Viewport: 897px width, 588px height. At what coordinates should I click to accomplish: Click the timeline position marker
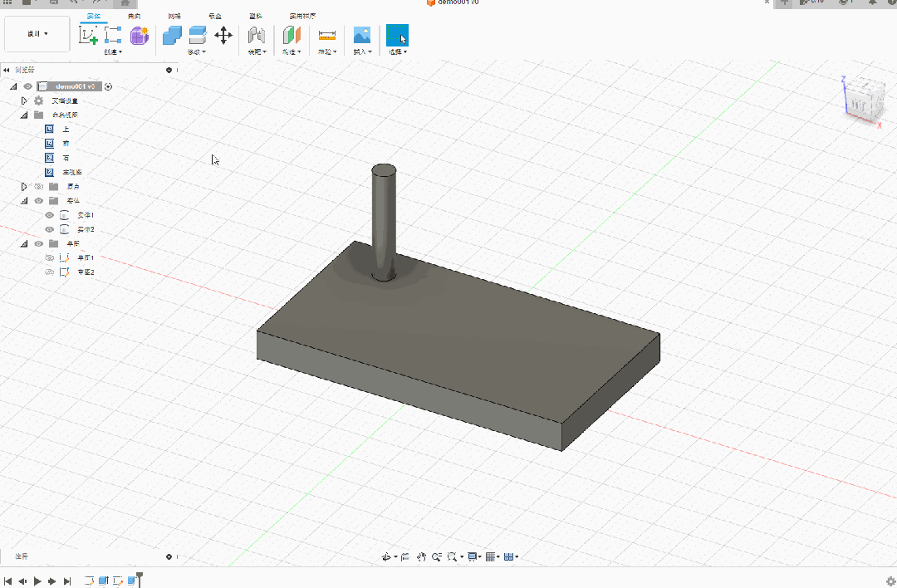(x=139, y=579)
